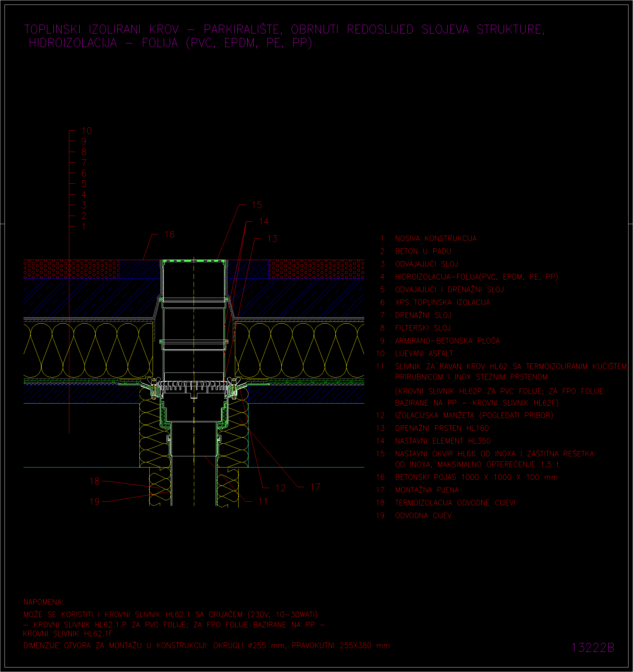
Task: Click legend text "ODVAJAJUĆI SLOJ" of item 3
Action: (x=426, y=264)
